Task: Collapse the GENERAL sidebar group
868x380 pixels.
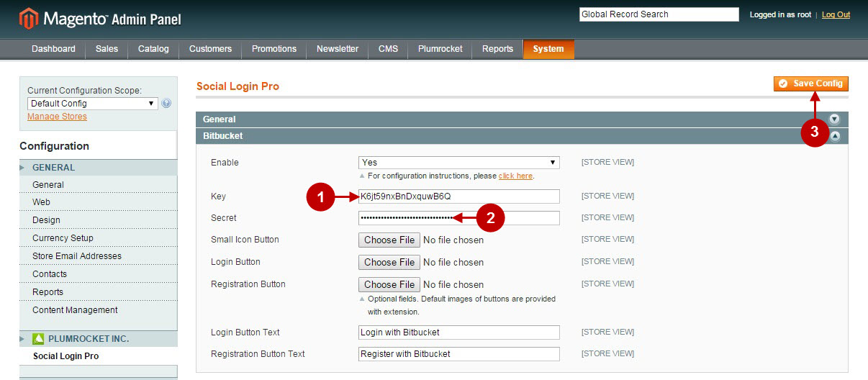Action: [x=98, y=168]
